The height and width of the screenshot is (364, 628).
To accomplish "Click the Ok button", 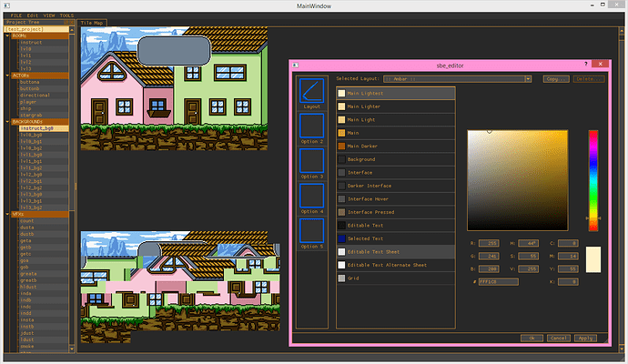I will point(532,338).
